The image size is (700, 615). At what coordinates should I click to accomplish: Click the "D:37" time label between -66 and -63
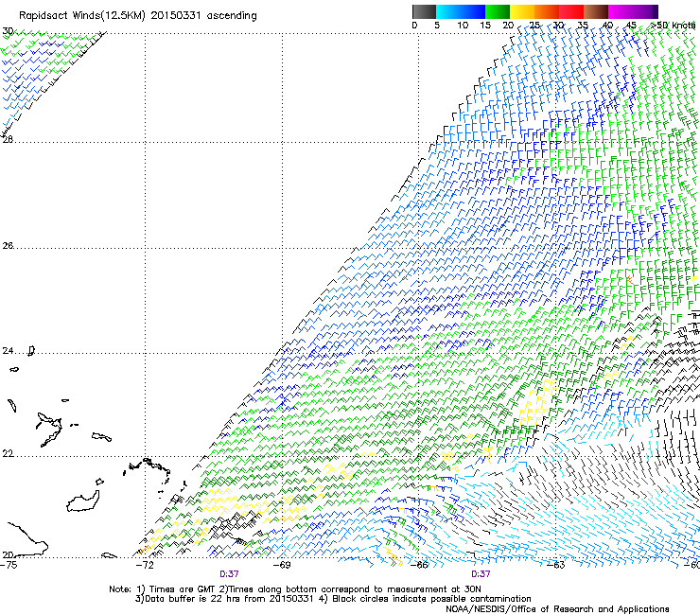[481, 574]
